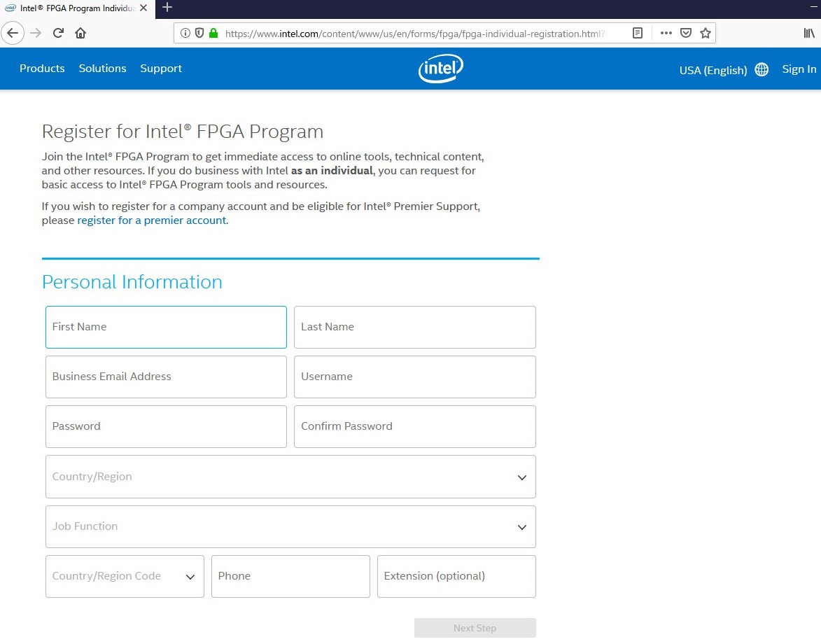The height and width of the screenshot is (644, 821).
Task: Open the Support menu
Action: point(161,69)
